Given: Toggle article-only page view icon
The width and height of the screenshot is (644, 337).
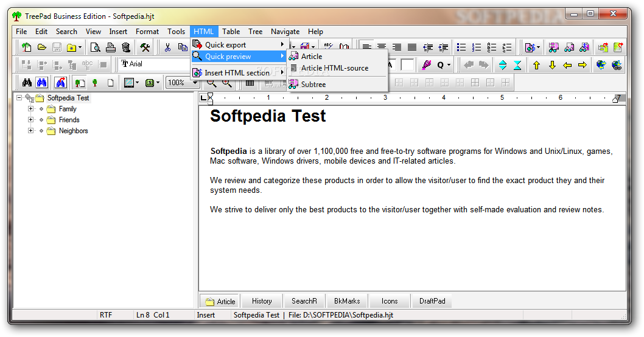Looking at the screenshot, I should [110, 83].
